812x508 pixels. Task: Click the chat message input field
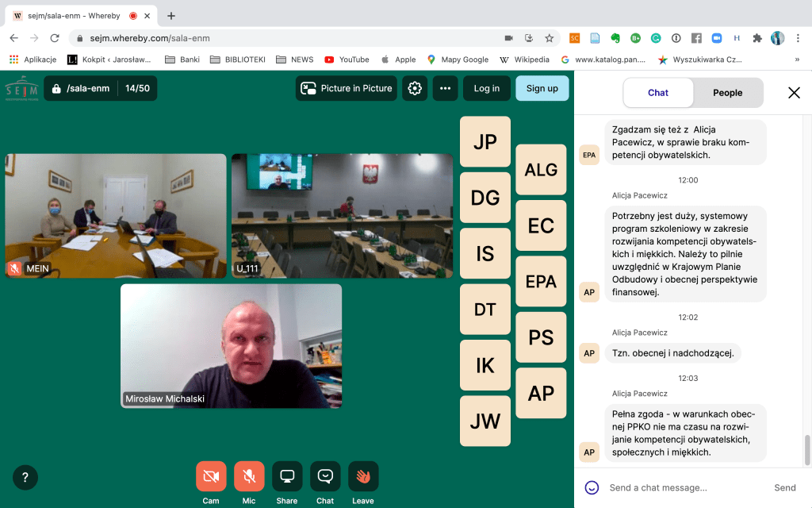682,487
